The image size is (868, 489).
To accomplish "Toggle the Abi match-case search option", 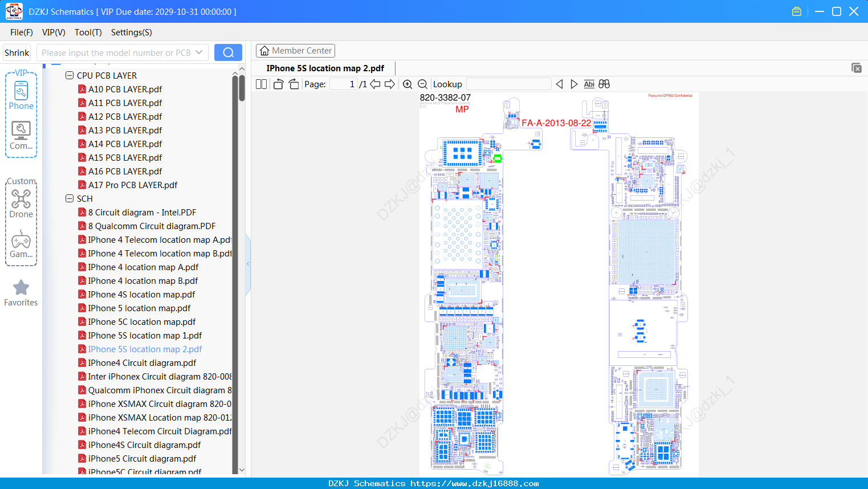I will tap(589, 84).
